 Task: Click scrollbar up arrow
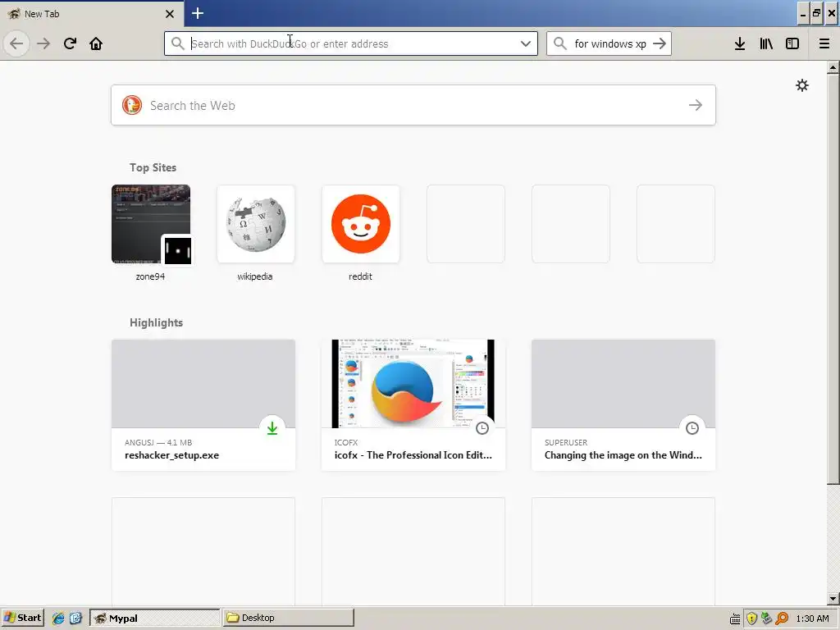point(833,67)
